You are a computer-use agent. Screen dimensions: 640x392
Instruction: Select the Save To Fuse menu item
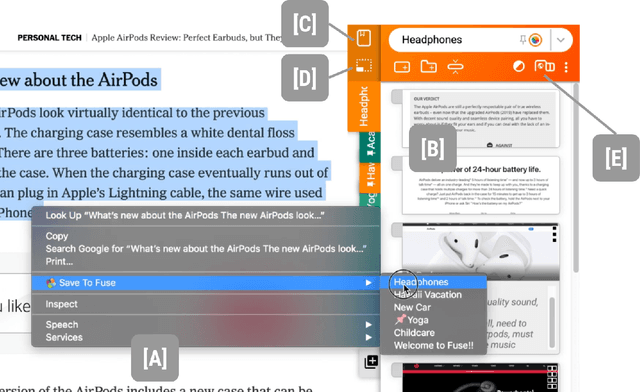tap(206, 283)
